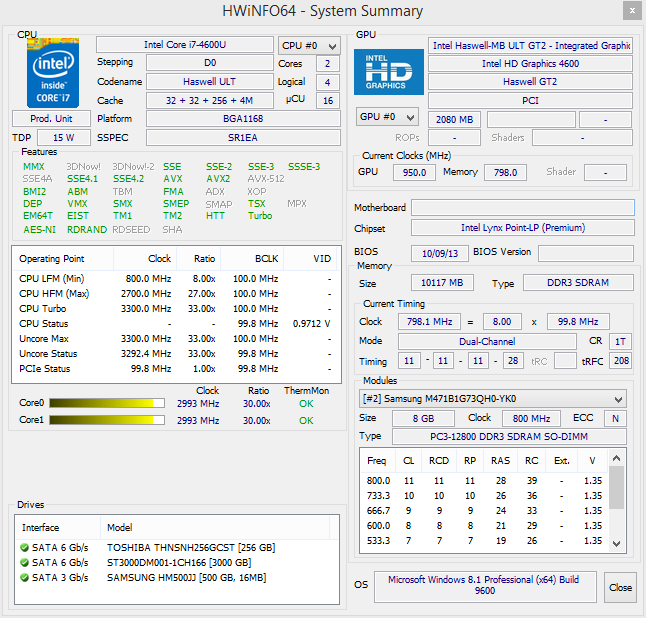Click the GPU clock value 950.0

(x=414, y=172)
